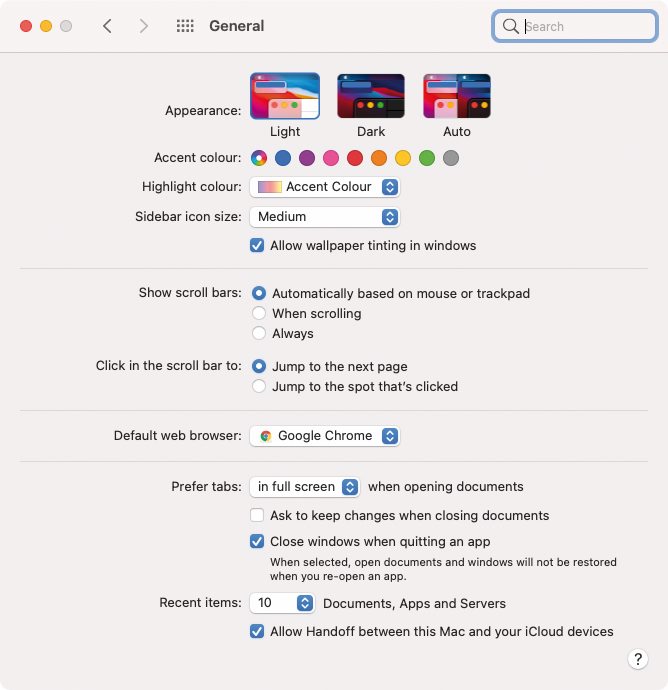Click into the Search field

575,26
